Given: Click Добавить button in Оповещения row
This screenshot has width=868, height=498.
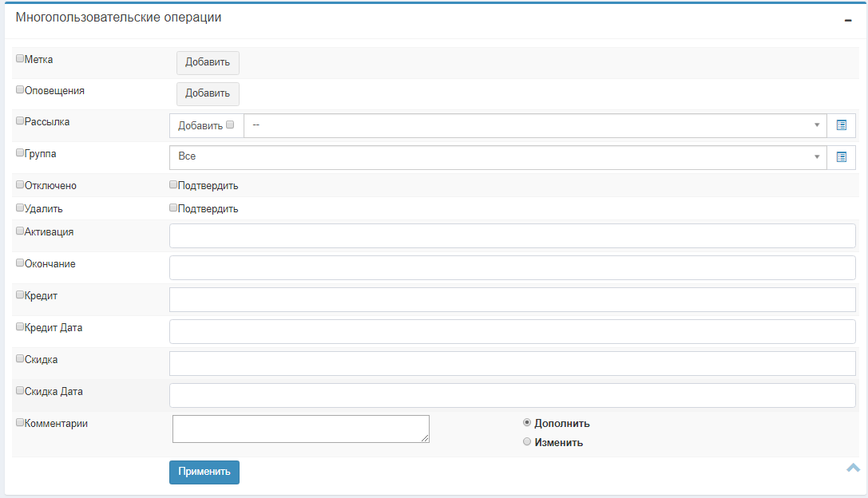Looking at the screenshot, I should (x=208, y=93).
